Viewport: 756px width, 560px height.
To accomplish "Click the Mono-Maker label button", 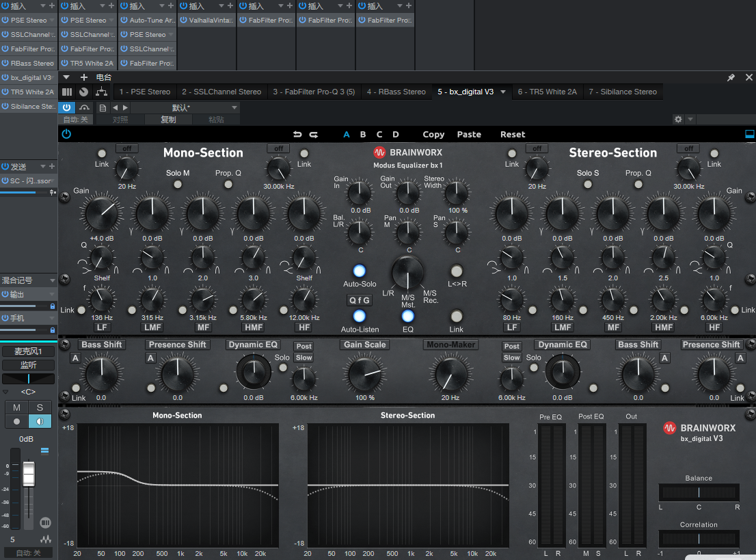I will (451, 345).
